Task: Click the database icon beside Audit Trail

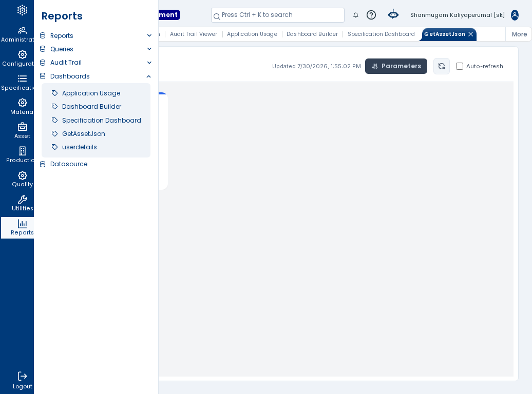Action: pyautogui.click(x=43, y=63)
